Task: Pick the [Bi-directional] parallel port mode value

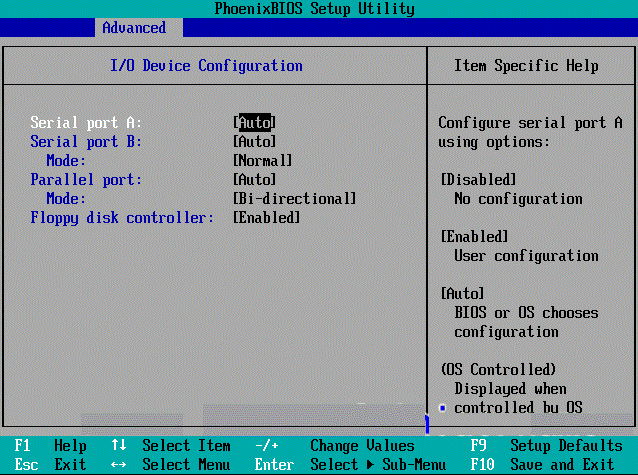Action: tap(294, 198)
